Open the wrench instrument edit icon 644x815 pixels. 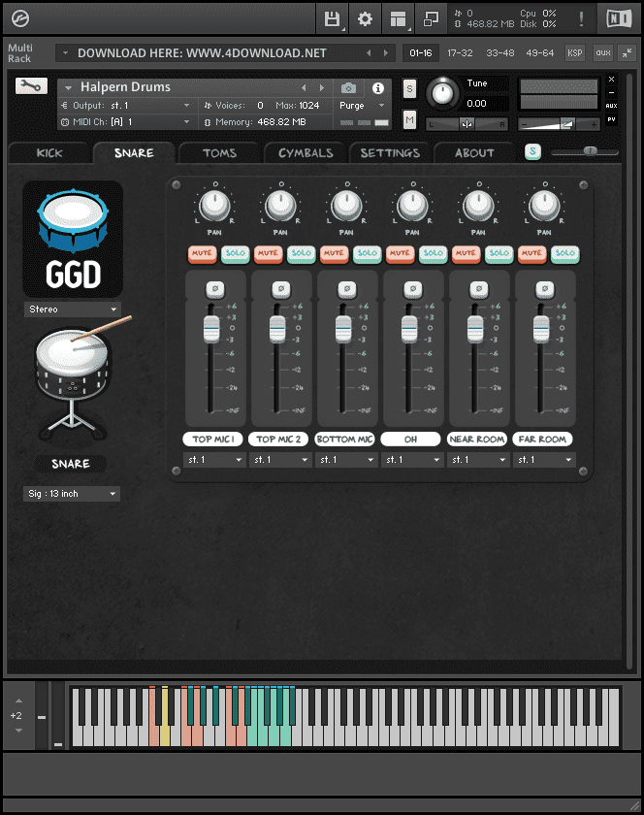point(31,85)
